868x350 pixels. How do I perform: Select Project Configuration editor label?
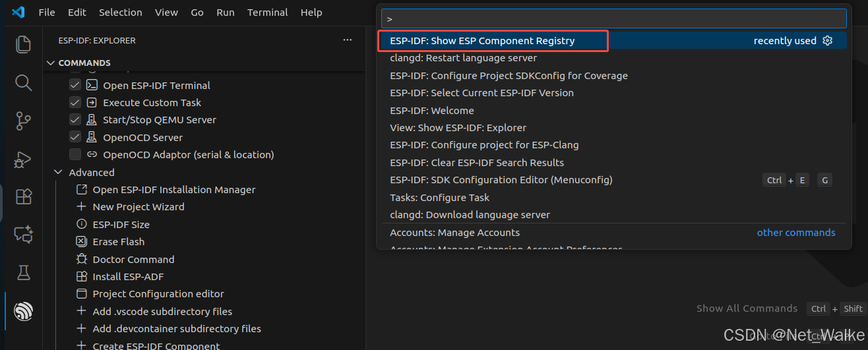[158, 294]
